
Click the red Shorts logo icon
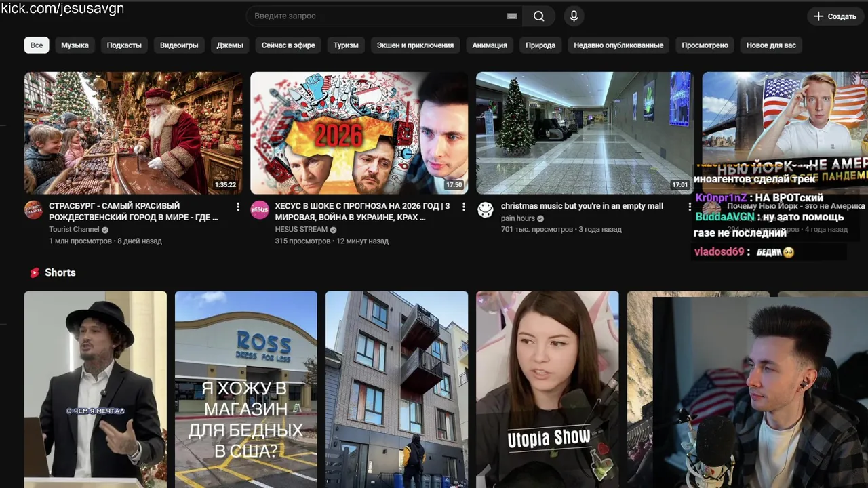click(35, 272)
